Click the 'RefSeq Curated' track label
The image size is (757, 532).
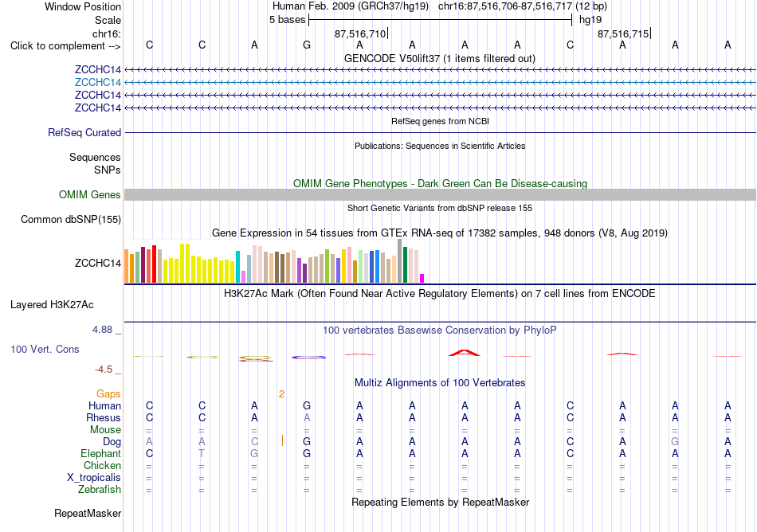[84, 133]
